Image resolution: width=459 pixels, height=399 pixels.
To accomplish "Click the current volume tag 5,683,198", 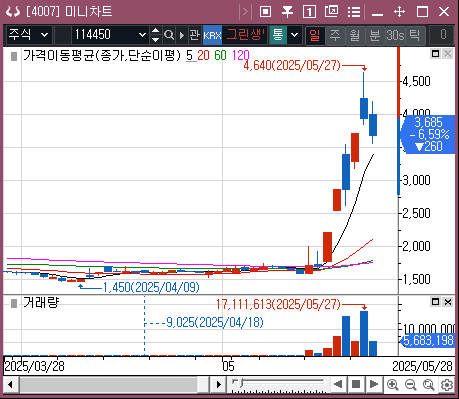I will (x=428, y=341).
